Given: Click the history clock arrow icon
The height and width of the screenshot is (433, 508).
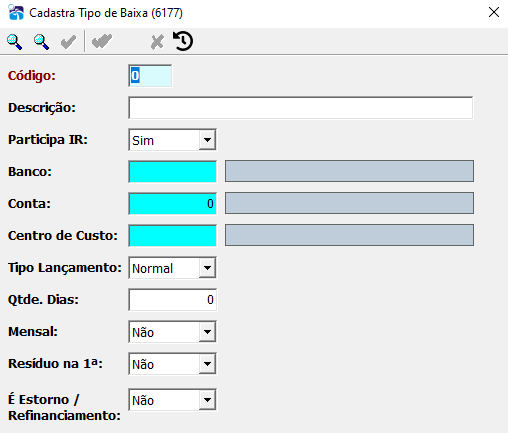Looking at the screenshot, I should click(183, 41).
